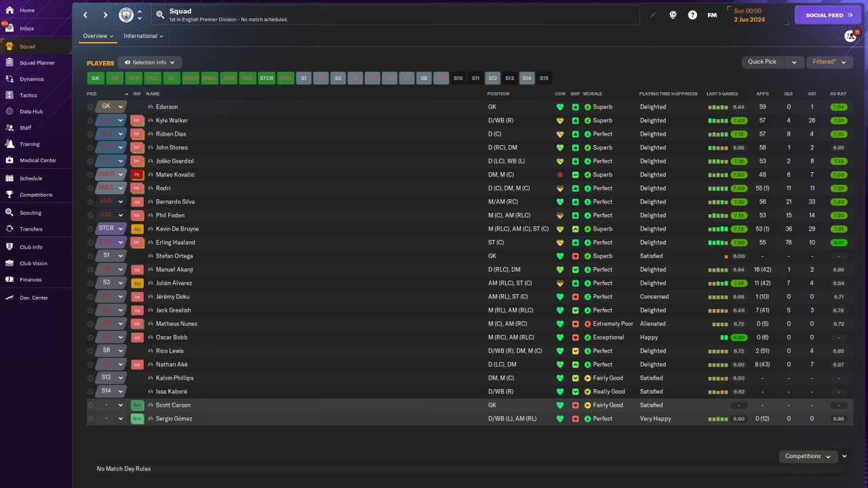Click the Social Feed button
868x488 pixels.
pos(828,15)
